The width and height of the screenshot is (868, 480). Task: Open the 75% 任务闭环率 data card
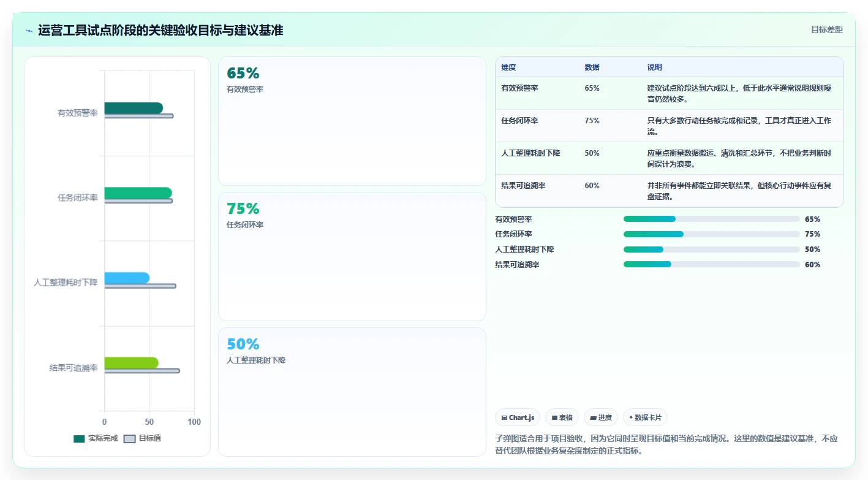point(352,256)
